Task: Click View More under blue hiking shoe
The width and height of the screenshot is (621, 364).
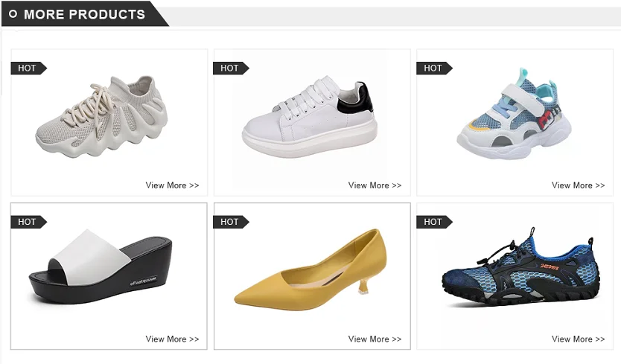Action: (x=578, y=339)
